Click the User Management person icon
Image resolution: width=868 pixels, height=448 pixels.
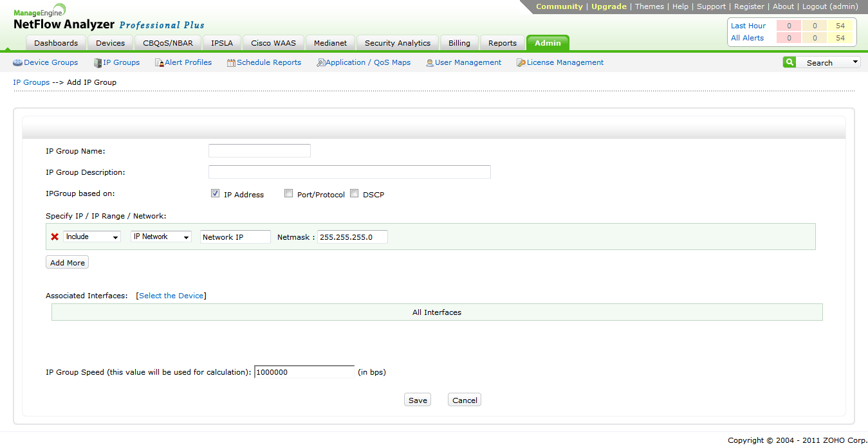tap(429, 62)
